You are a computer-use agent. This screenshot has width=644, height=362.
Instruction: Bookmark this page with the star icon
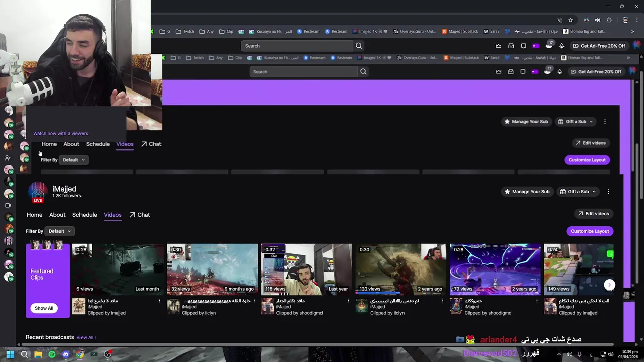tap(570, 20)
